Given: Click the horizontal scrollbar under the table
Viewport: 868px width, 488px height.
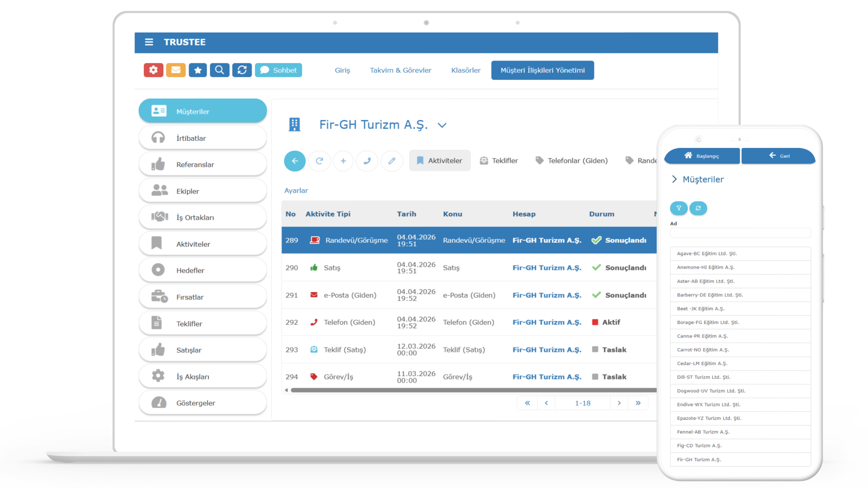Looking at the screenshot, I should (x=471, y=390).
